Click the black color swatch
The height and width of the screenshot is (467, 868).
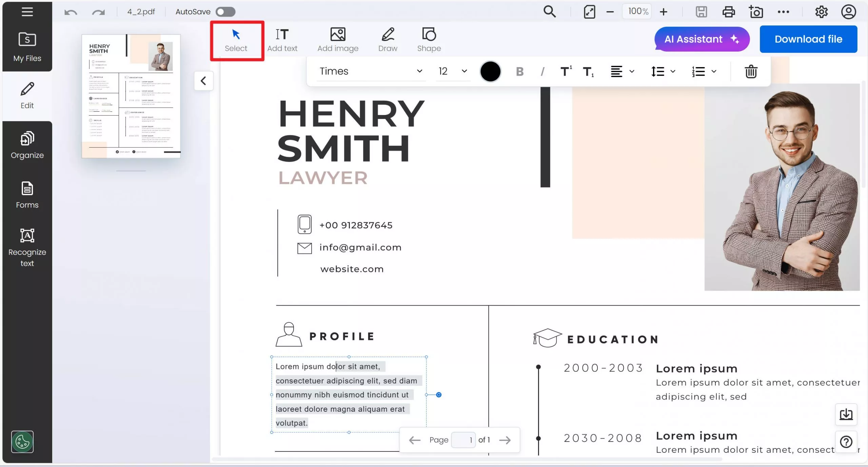click(x=490, y=71)
